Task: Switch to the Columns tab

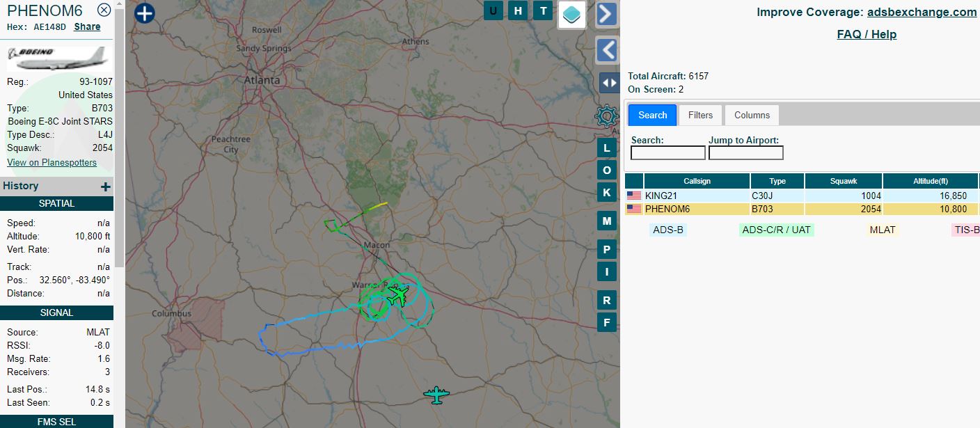Action: click(x=752, y=115)
